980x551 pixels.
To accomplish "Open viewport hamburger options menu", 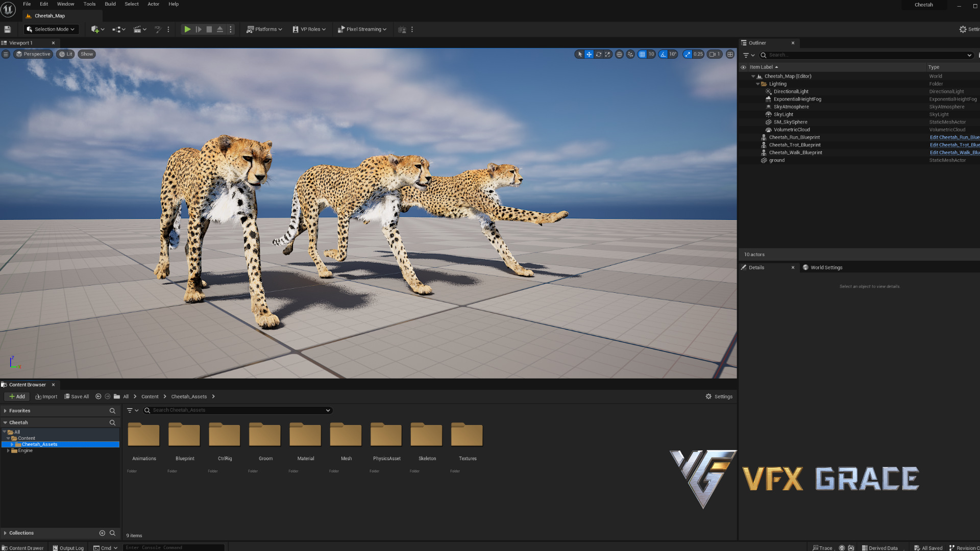I will pyautogui.click(x=6, y=54).
